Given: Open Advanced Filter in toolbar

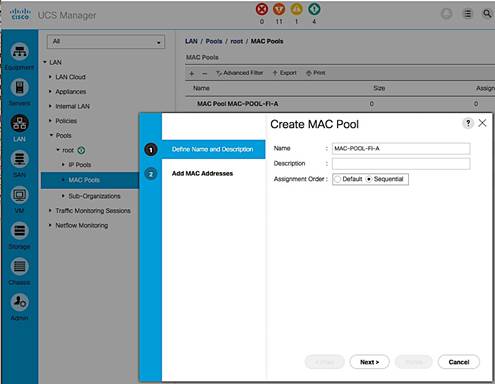Looking at the screenshot, I should tap(240, 73).
